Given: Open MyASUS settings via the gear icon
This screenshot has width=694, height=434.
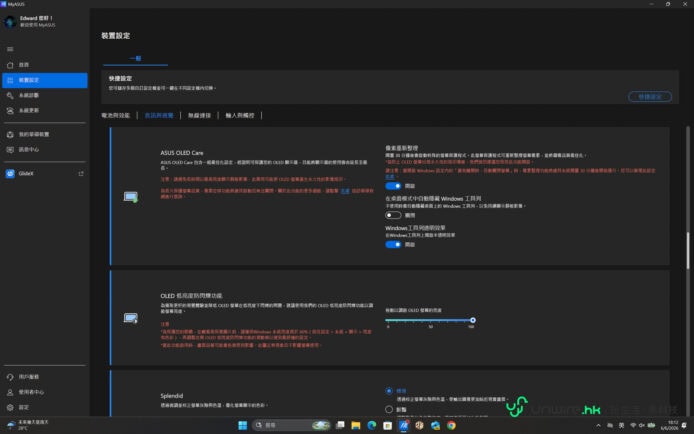Looking at the screenshot, I should [10, 407].
